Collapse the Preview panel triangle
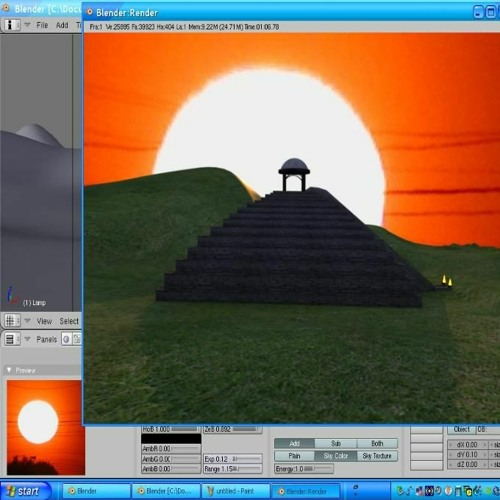This screenshot has width=500, height=500. 9,370
